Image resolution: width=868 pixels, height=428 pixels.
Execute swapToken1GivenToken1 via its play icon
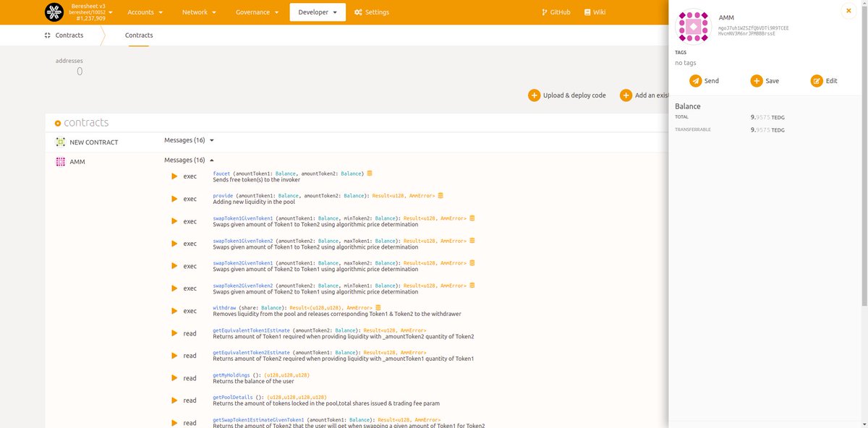pyautogui.click(x=174, y=221)
